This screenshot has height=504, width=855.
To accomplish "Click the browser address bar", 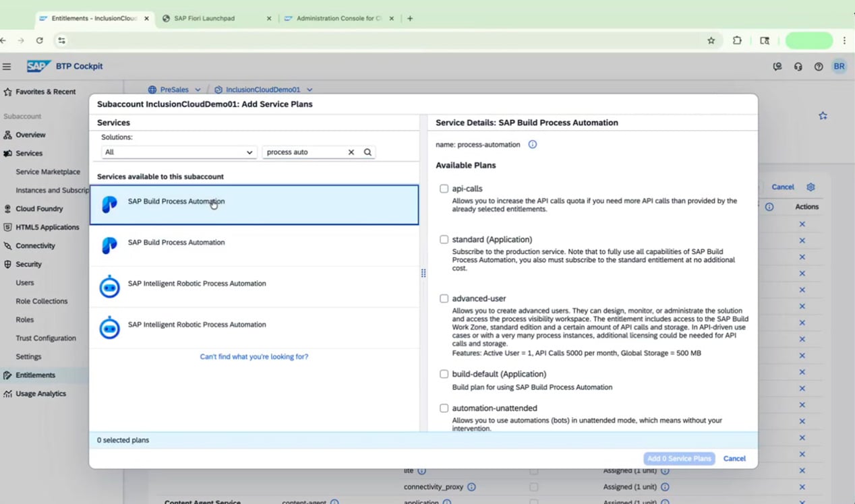I will 384,40.
